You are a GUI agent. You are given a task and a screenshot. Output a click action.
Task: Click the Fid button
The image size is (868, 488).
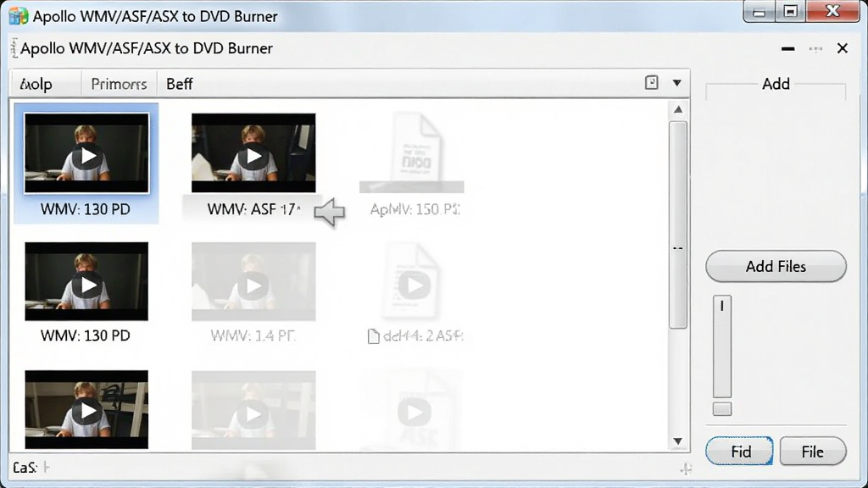[739, 452]
